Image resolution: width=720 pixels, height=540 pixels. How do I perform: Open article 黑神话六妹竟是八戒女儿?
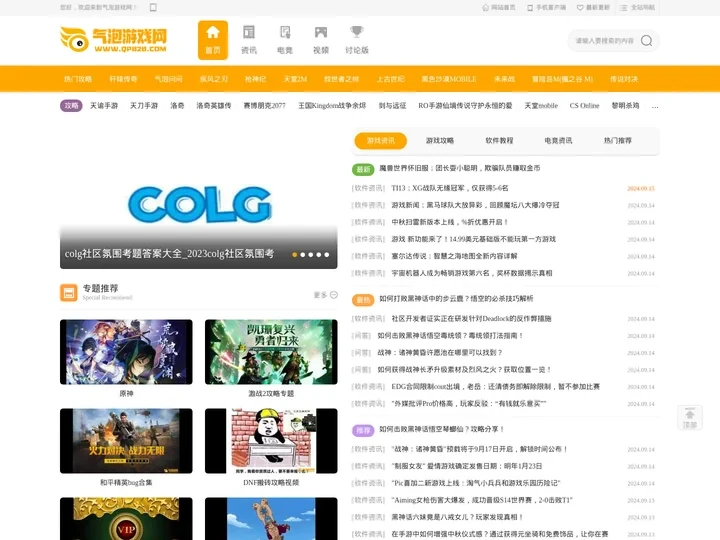tap(457, 517)
